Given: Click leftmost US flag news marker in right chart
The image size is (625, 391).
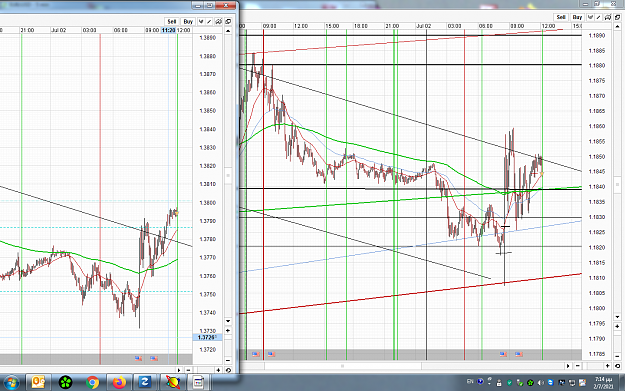Looking at the screenshot, I should [256, 354].
